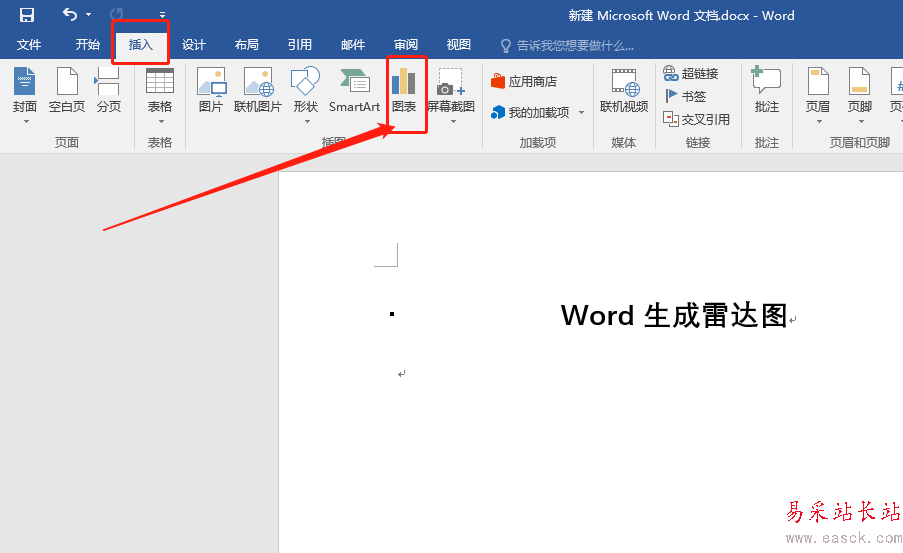Viewport: 903px width, 553px height.
Task: Expand the 形状 shapes dropdown arrow
Action: click(x=307, y=122)
